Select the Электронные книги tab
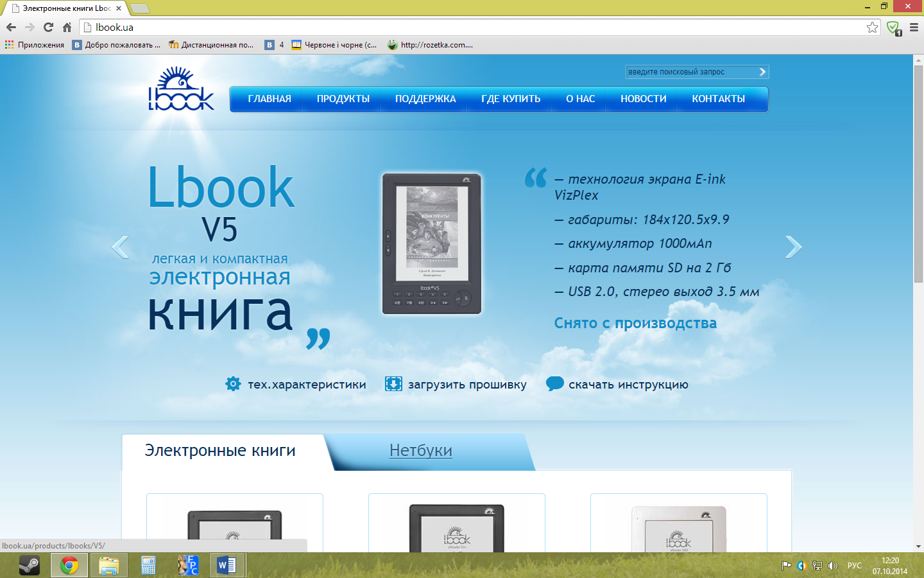 coord(220,451)
